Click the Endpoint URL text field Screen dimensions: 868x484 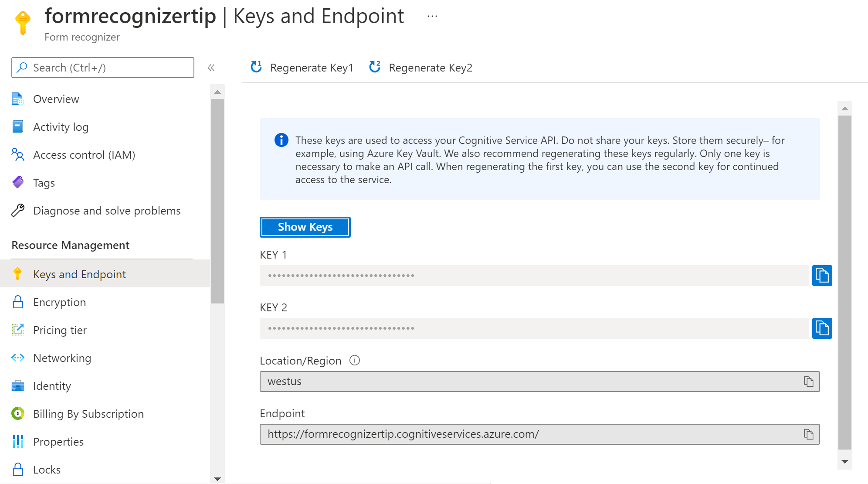pyautogui.click(x=539, y=434)
